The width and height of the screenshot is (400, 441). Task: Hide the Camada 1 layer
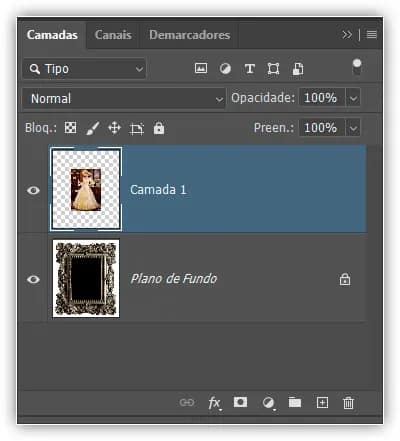click(33, 190)
